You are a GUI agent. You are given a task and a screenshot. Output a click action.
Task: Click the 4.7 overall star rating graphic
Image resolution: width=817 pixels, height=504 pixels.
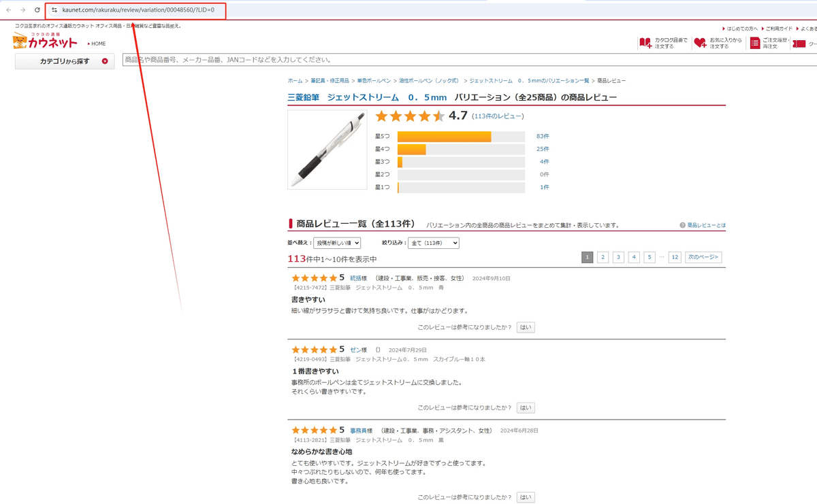[410, 116]
